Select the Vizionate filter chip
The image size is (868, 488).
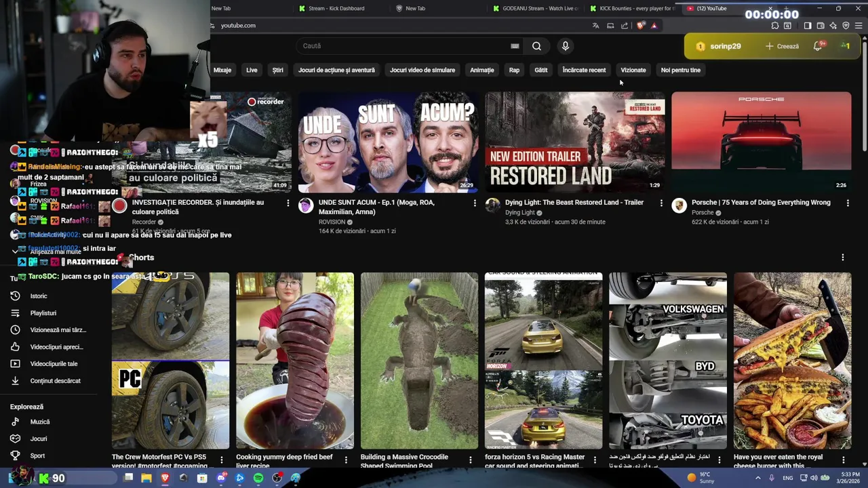[x=633, y=70]
